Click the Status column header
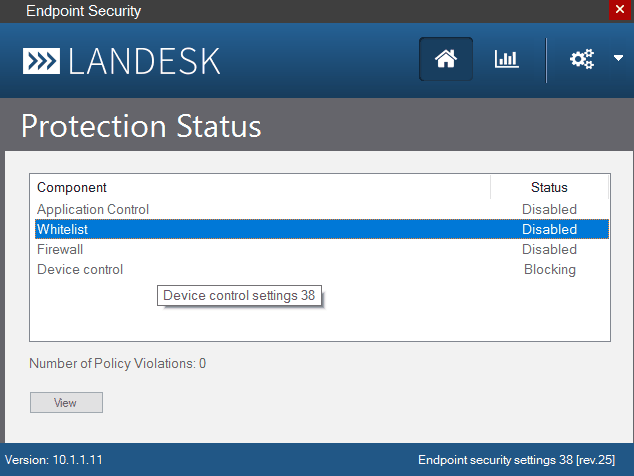The width and height of the screenshot is (634, 476). coord(549,187)
